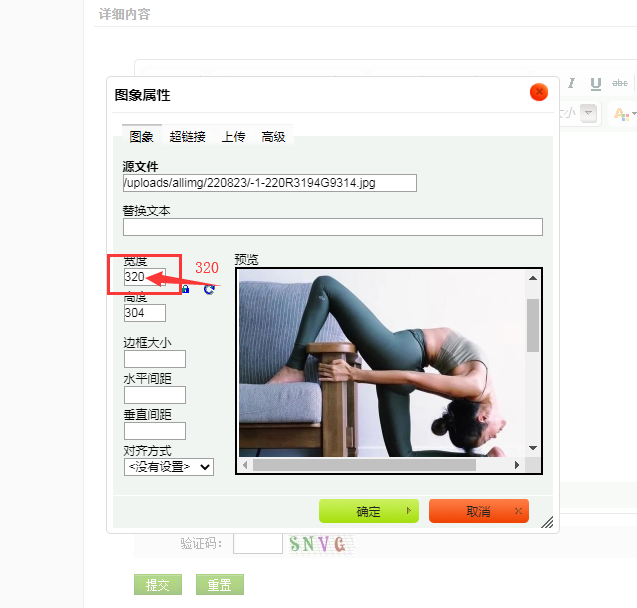Focus the 替换文本 alt text field
Screen dimensions: 637x608
333,227
